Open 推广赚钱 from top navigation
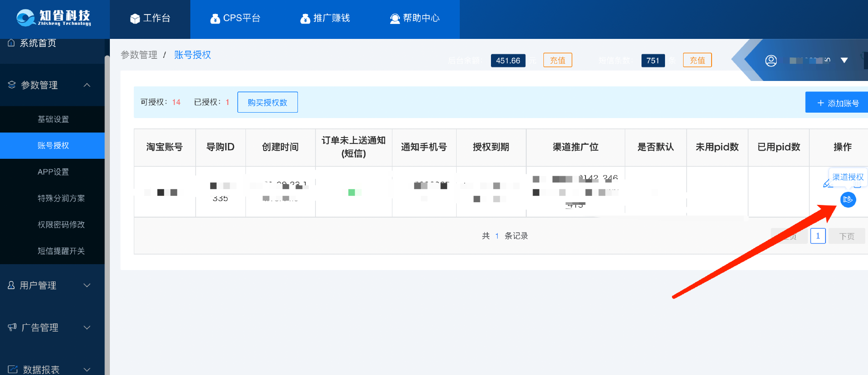Screen dimensions: 868x375 [325, 18]
